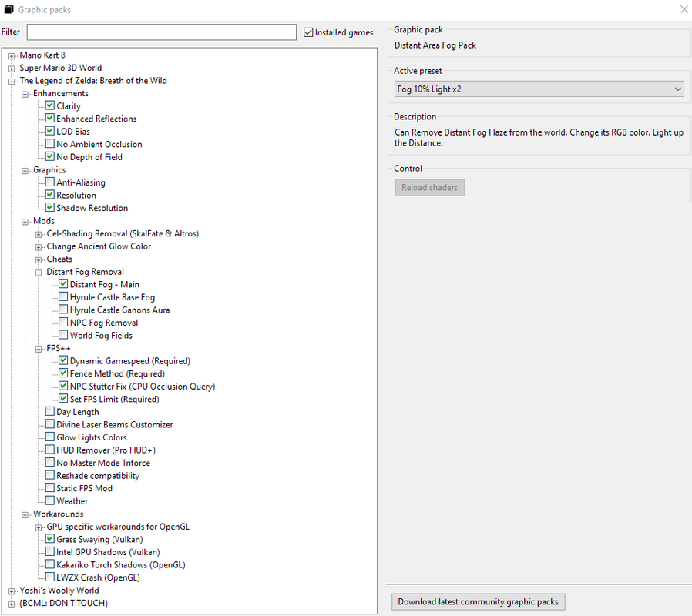Enable Intel GPU Shadows (Vulkan)
692x616 pixels.
[50, 551]
